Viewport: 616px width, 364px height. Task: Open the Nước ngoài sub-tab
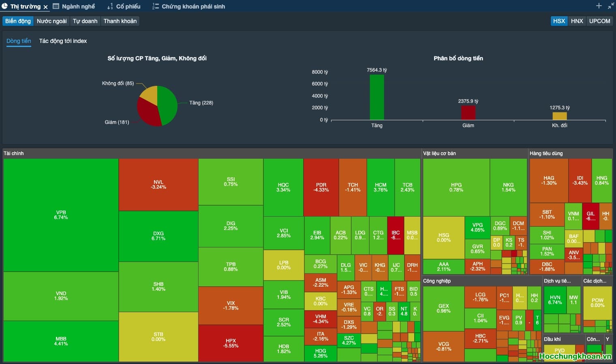[x=51, y=21]
